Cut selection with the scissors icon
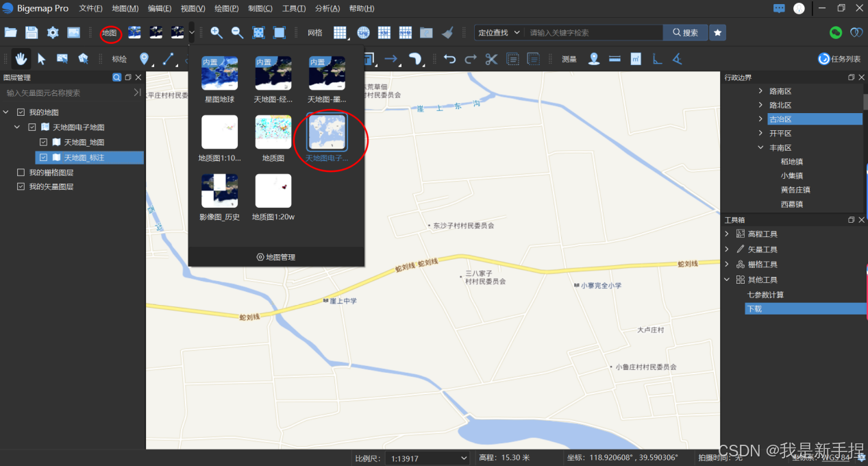The height and width of the screenshot is (466, 868). click(491, 58)
